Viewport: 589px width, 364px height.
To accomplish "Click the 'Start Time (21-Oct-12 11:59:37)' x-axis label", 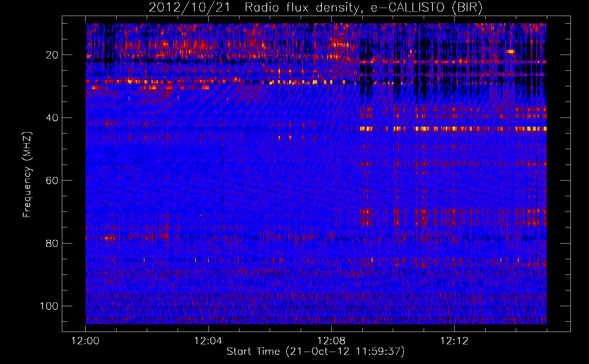I will pos(316,352).
